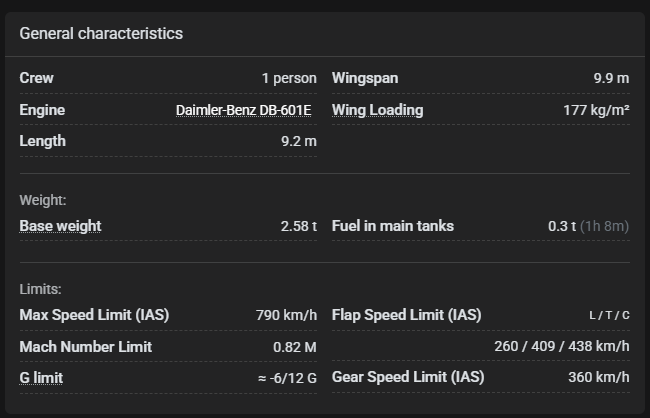The image size is (650, 418).
Task: Select the 2.58 t base weight value
Action: click(x=299, y=226)
